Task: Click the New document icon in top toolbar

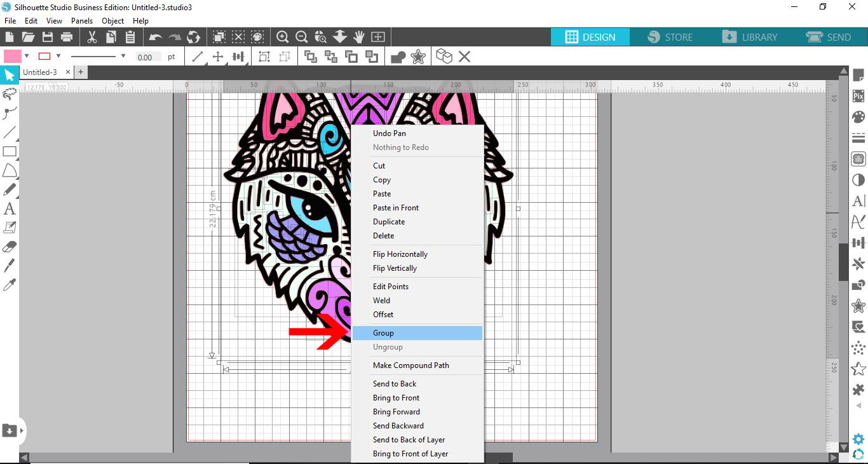Action: coord(10,37)
